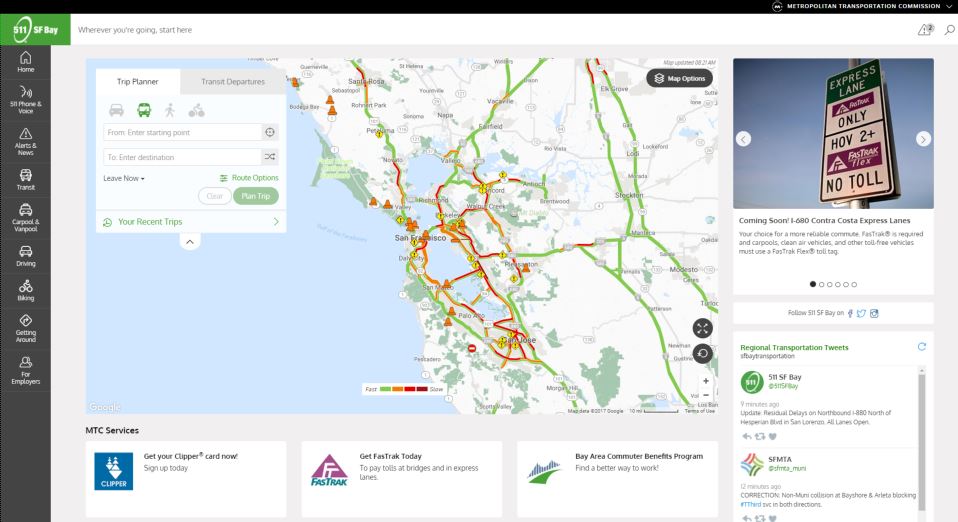
Task: Select walking mode in Trip Planner
Action: 170,110
